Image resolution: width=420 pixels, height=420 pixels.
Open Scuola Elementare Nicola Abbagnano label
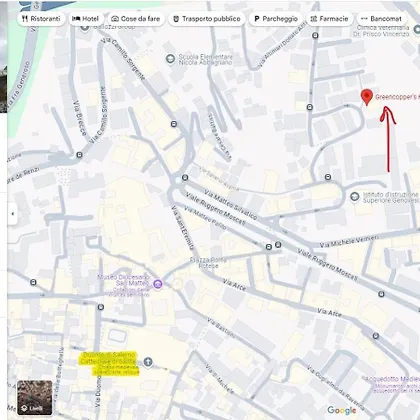tap(206, 59)
